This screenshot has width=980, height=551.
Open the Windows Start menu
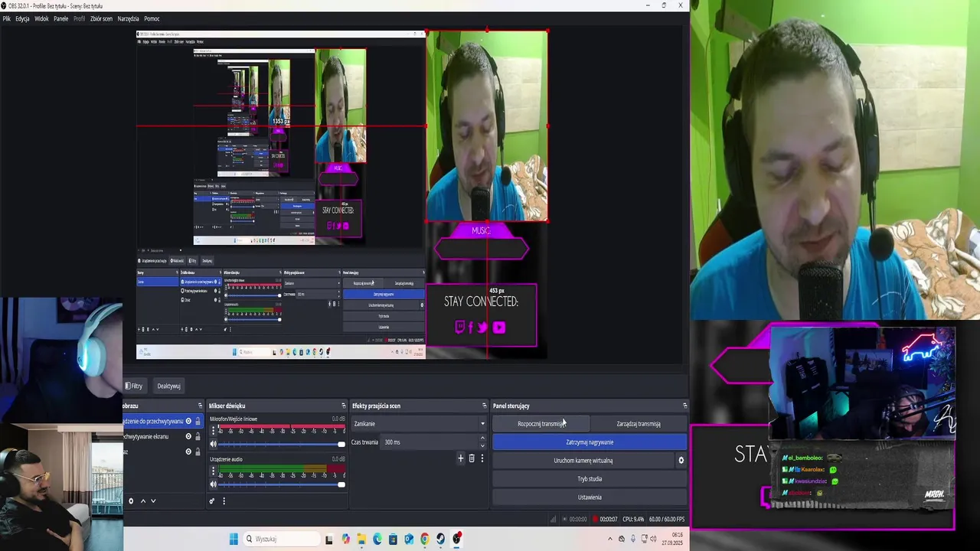click(234, 539)
